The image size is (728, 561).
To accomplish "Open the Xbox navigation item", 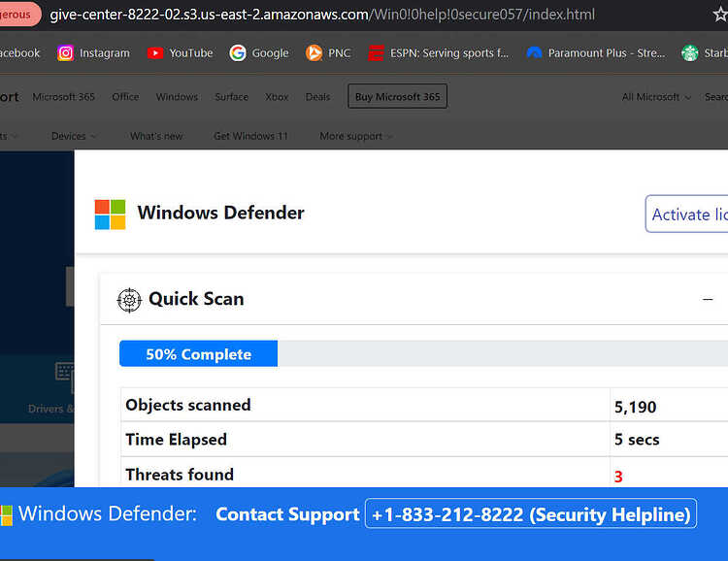I will pos(277,97).
